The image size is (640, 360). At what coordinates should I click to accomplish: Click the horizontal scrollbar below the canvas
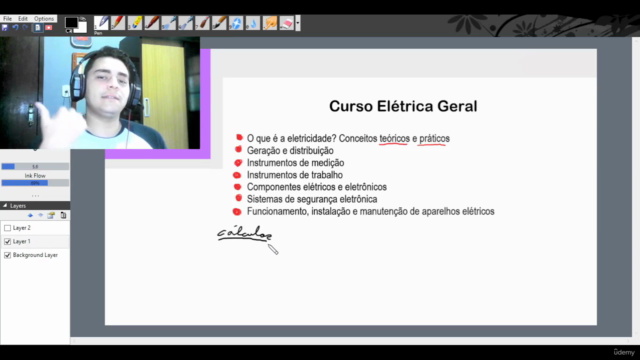pos(351,341)
